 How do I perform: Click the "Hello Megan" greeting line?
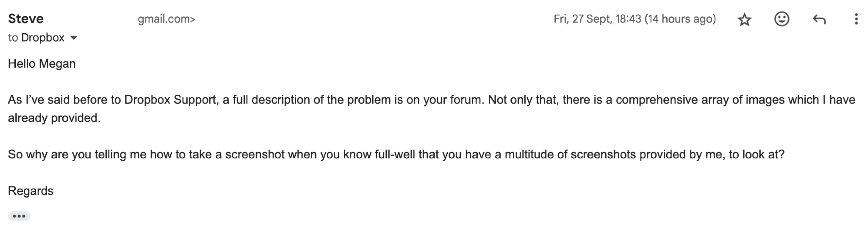(x=42, y=64)
